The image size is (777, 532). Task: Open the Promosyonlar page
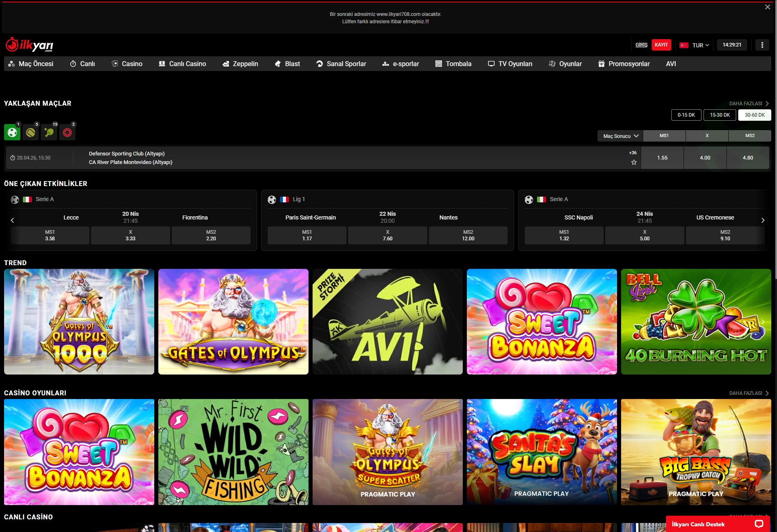[x=624, y=64]
